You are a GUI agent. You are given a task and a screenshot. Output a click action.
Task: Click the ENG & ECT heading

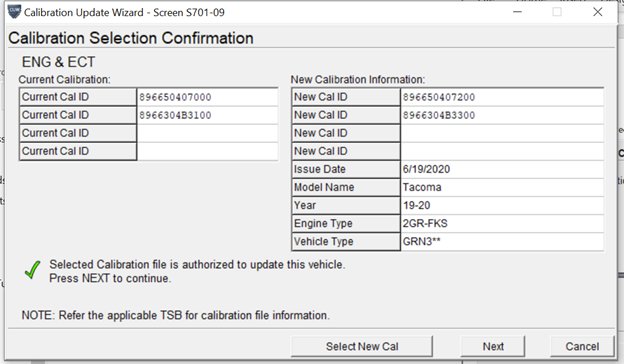pyautogui.click(x=58, y=62)
